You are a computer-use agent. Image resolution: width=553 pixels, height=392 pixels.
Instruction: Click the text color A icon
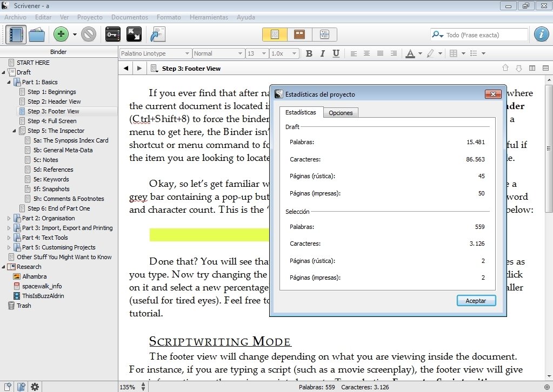[410, 53]
